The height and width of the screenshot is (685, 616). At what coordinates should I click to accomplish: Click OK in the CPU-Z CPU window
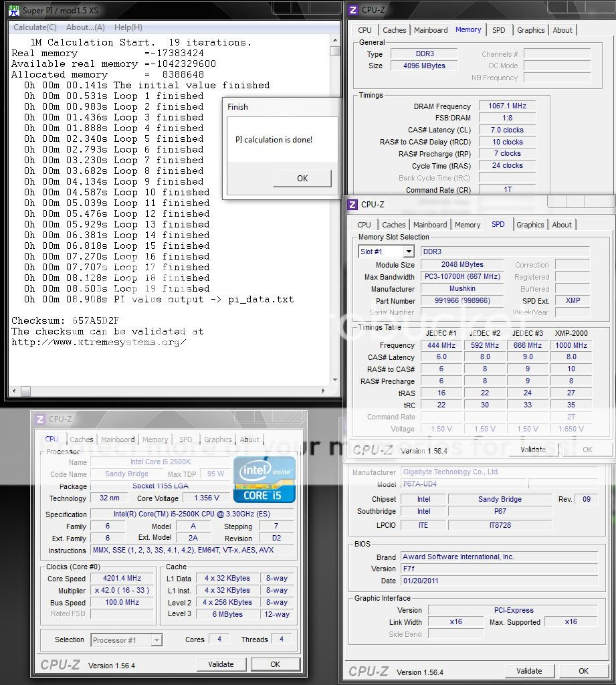point(276,664)
